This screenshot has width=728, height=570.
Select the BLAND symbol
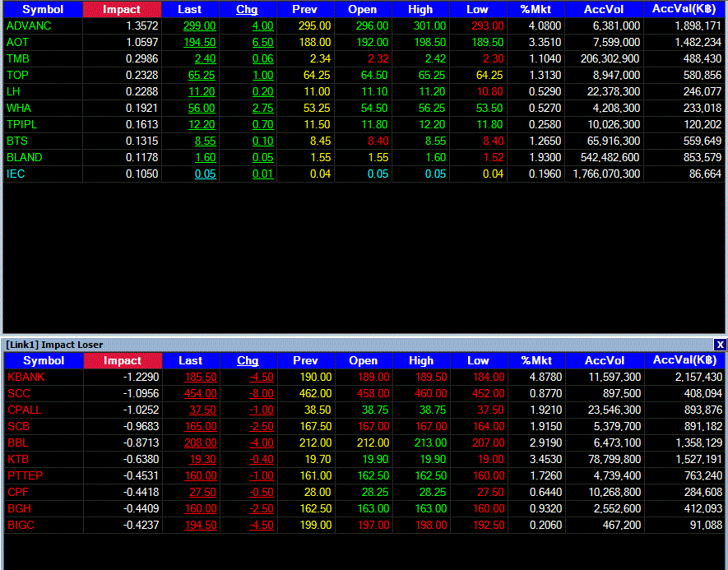coord(24,157)
